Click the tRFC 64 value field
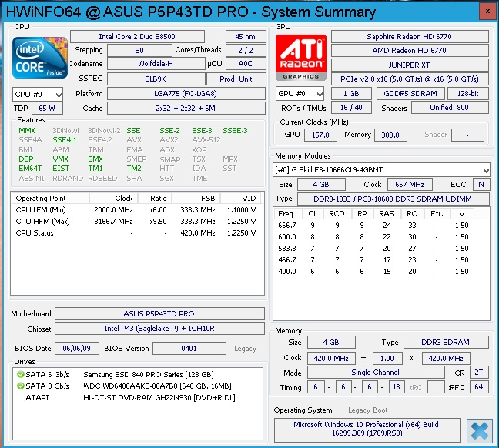This screenshot has height=448, width=499. pos(479,387)
